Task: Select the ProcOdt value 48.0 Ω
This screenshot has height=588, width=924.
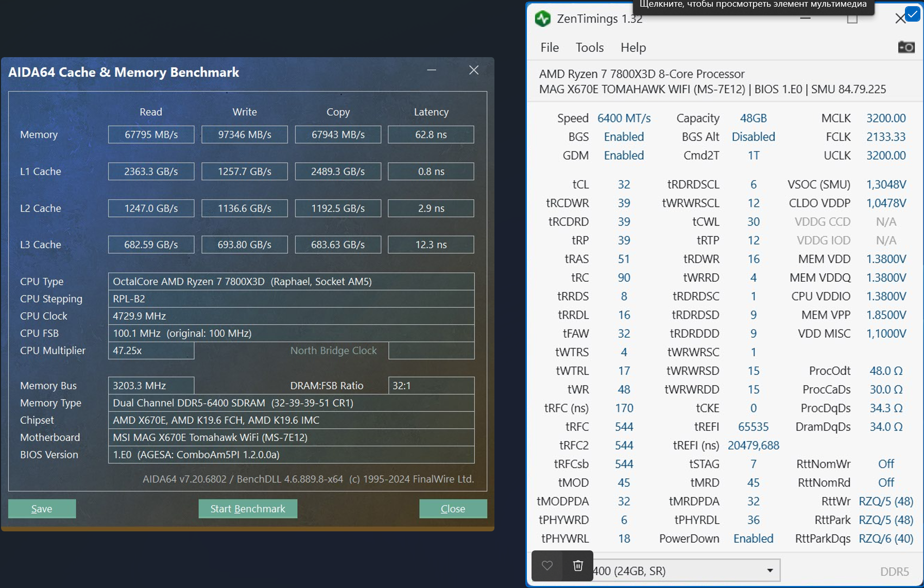Action: (x=886, y=371)
